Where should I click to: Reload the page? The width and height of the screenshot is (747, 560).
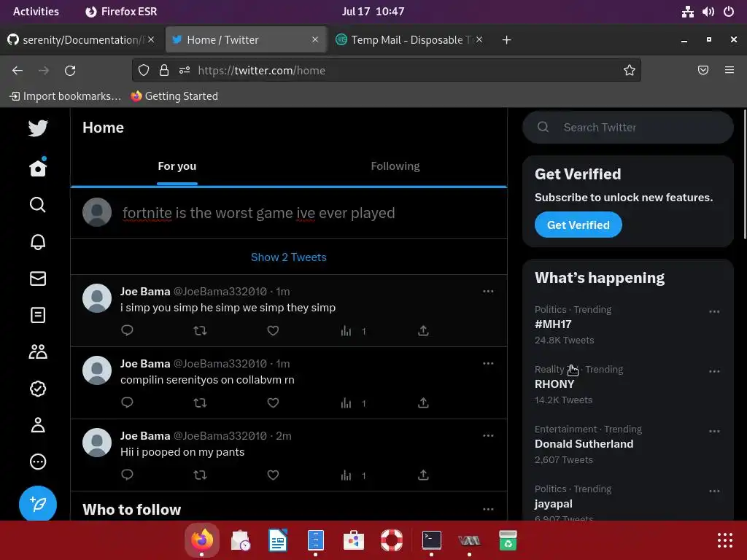tap(70, 71)
